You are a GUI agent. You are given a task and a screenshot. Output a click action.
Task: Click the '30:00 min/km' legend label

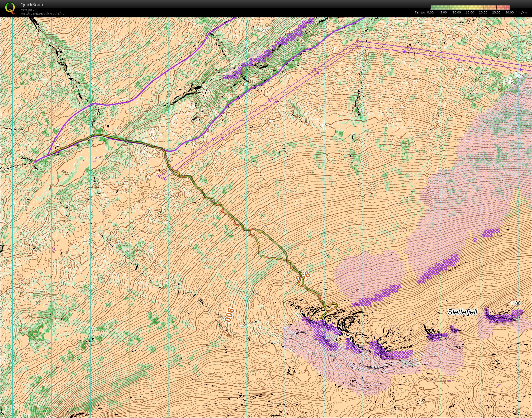tap(516, 12)
